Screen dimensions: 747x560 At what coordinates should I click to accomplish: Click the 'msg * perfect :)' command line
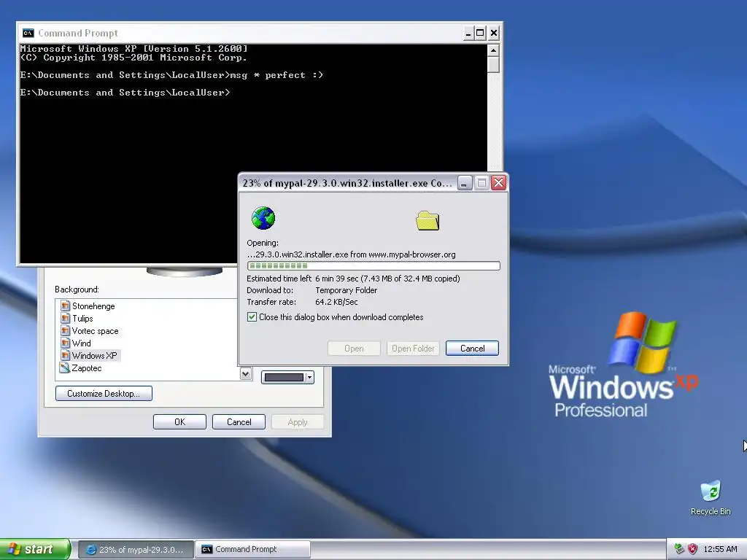pyautogui.click(x=276, y=75)
